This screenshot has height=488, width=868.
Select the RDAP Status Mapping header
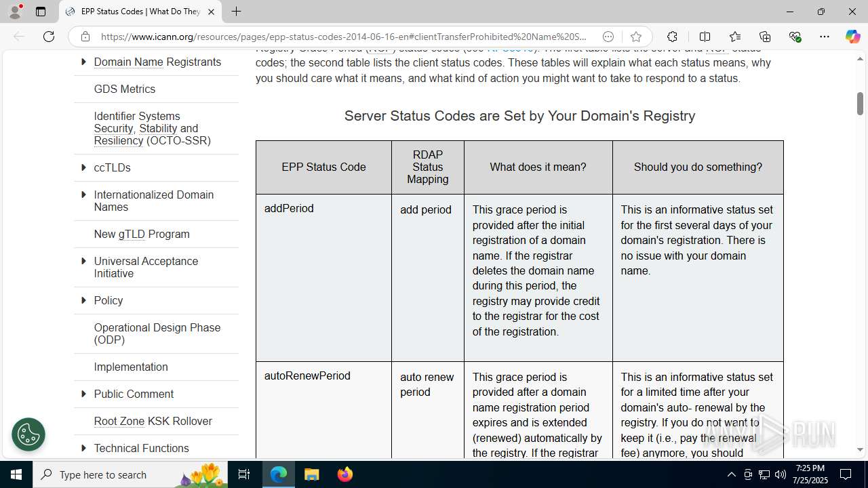pos(428,167)
